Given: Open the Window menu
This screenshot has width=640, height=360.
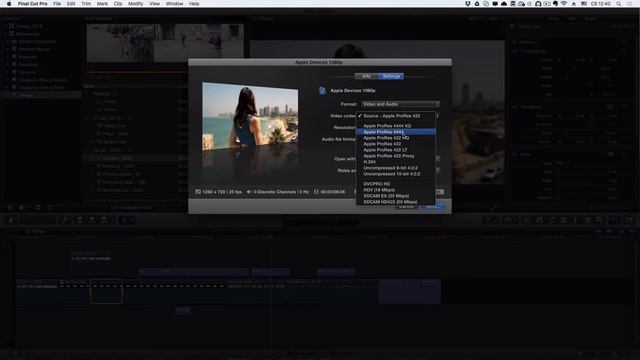Looking at the screenshot, I should [x=174, y=4].
